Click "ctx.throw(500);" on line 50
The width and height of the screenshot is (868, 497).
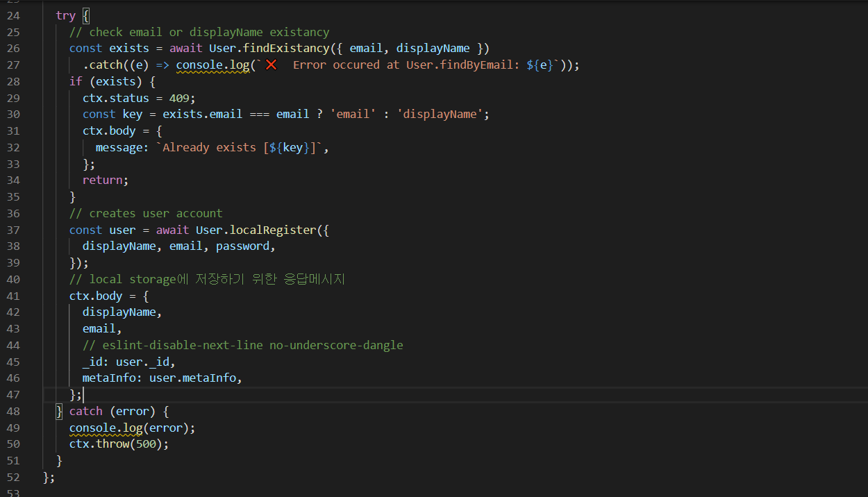[119, 444]
